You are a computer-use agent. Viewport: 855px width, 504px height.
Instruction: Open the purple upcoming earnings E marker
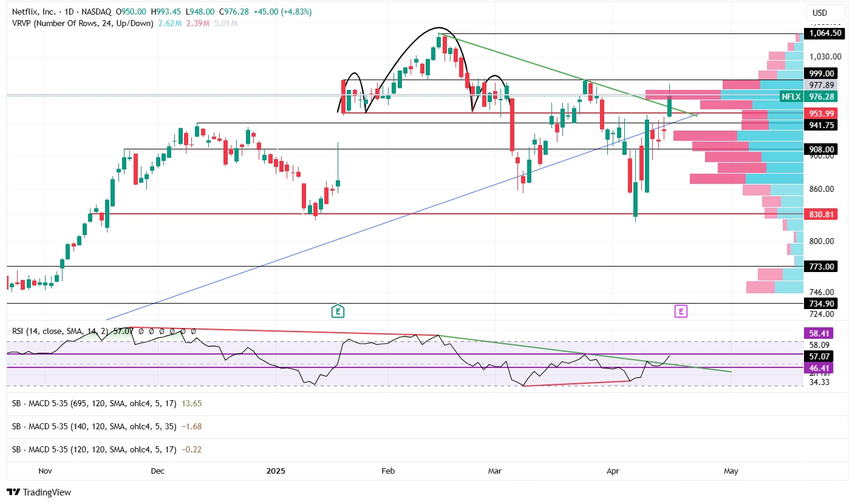coord(681,312)
